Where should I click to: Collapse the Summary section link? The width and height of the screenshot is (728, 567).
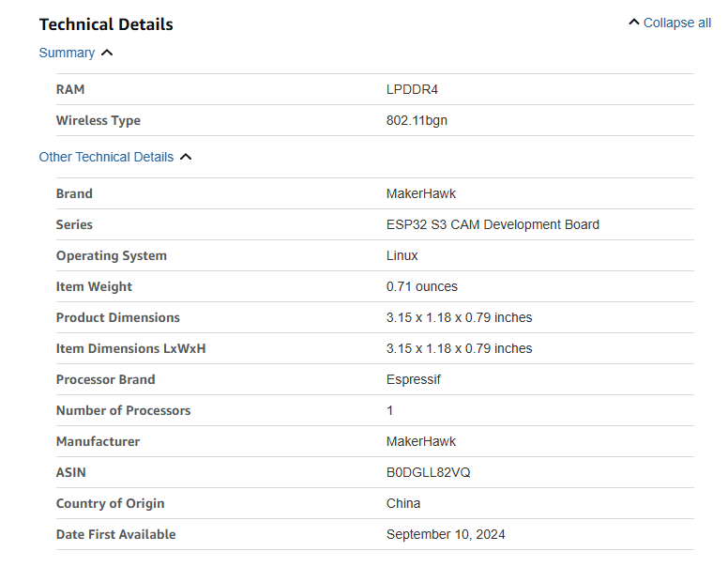(x=67, y=53)
